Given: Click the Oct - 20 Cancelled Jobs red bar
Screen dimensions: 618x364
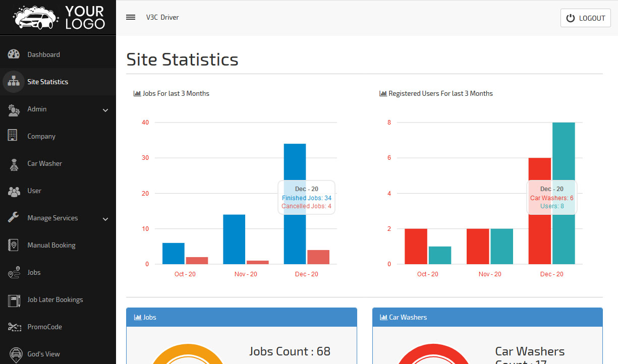Looking at the screenshot, I should click(197, 261).
